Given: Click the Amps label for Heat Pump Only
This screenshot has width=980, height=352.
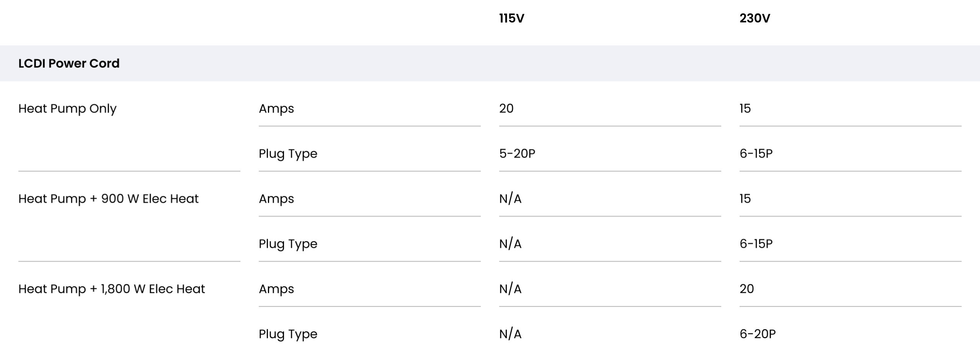Looking at the screenshot, I should [x=276, y=109].
